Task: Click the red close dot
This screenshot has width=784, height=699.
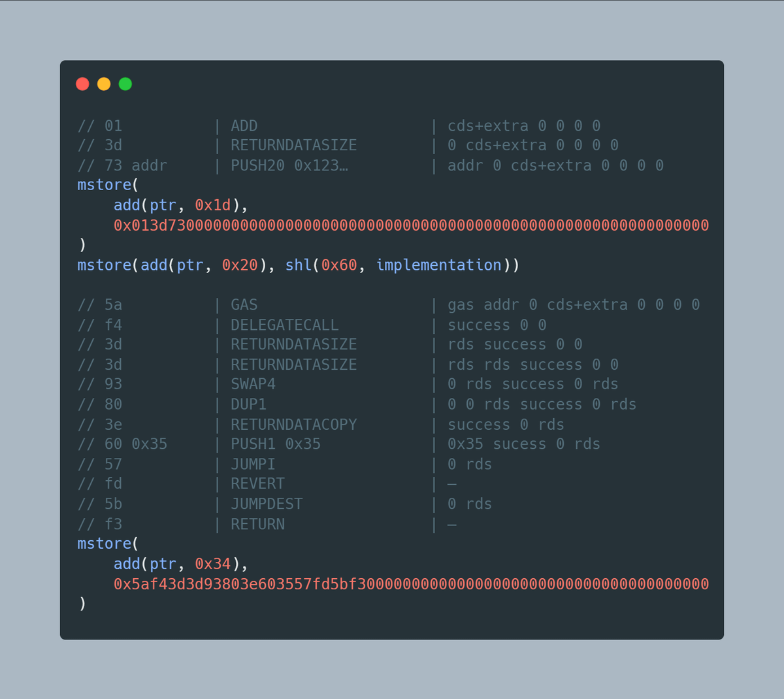Action: pos(82,84)
